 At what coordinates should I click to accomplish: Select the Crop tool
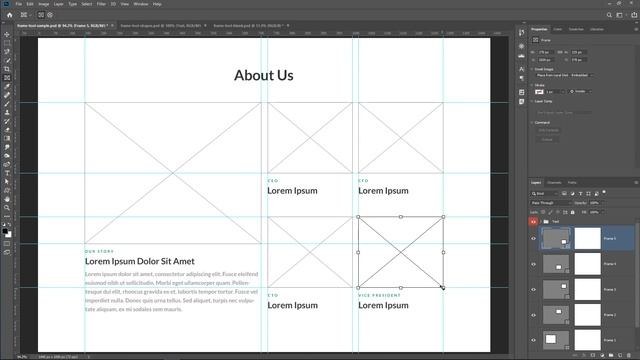[x=7, y=69]
